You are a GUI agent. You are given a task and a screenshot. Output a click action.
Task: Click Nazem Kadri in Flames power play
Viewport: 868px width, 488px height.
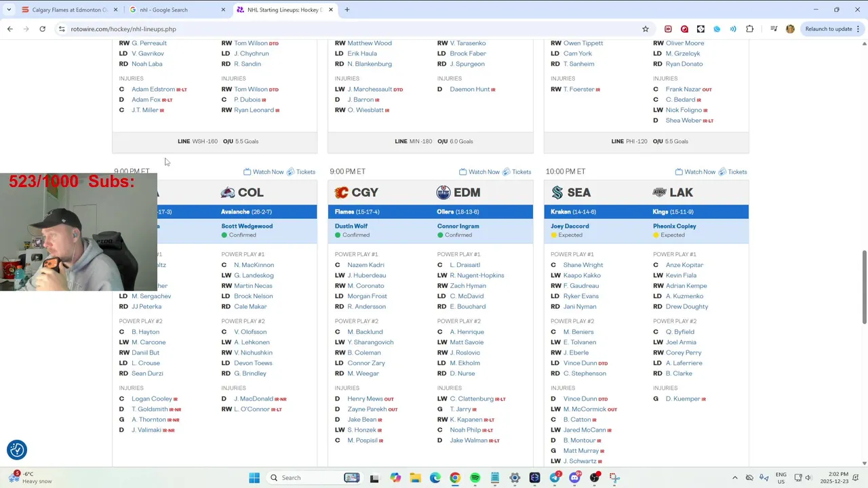coord(366,265)
